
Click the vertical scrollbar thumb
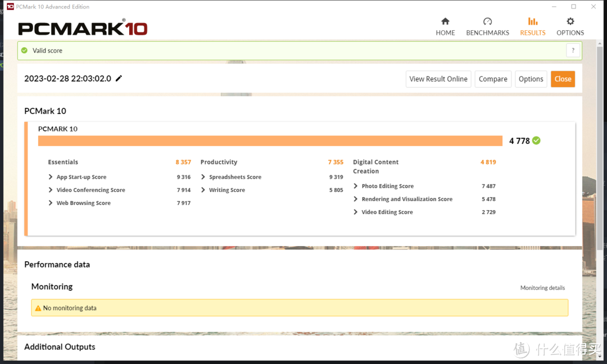(600, 147)
